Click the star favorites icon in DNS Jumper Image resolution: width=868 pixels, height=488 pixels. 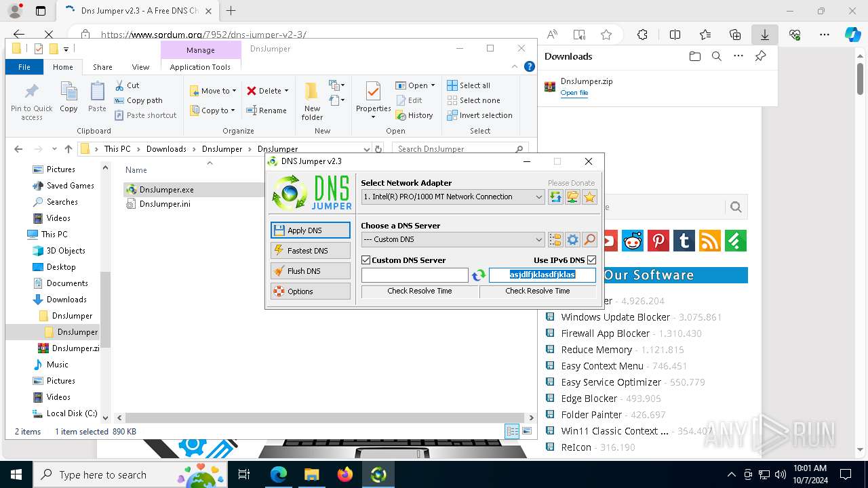click(590, 197)
